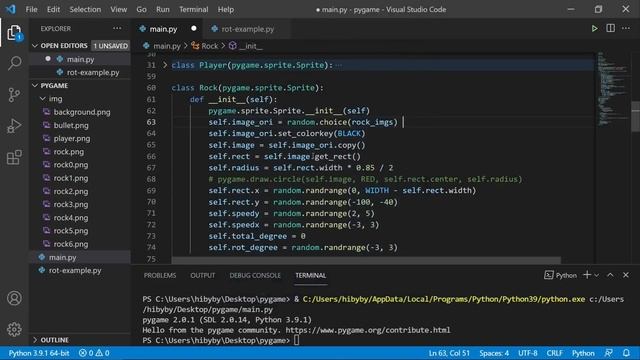
Task: Show errors and warnings count in status bar
Action: (x=94, y=353)
